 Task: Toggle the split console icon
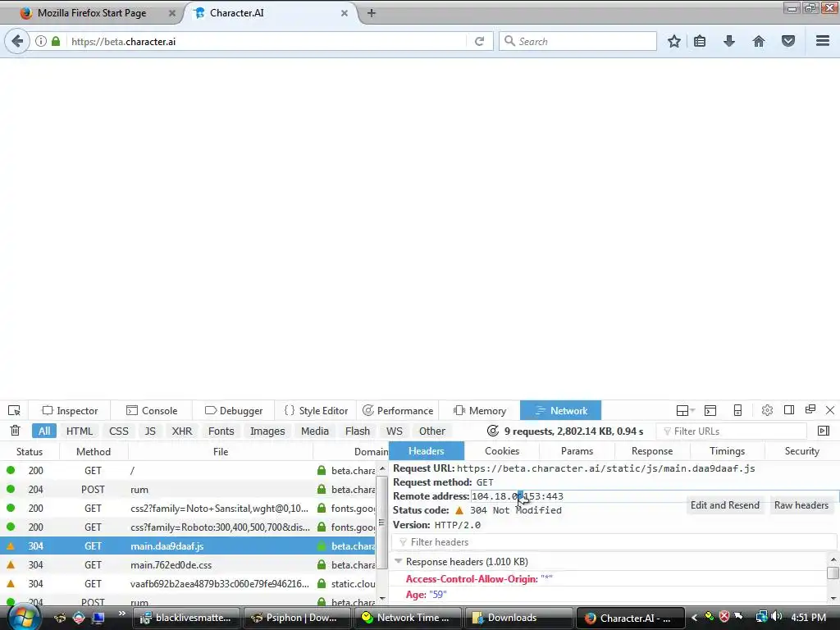pos(710,410)
